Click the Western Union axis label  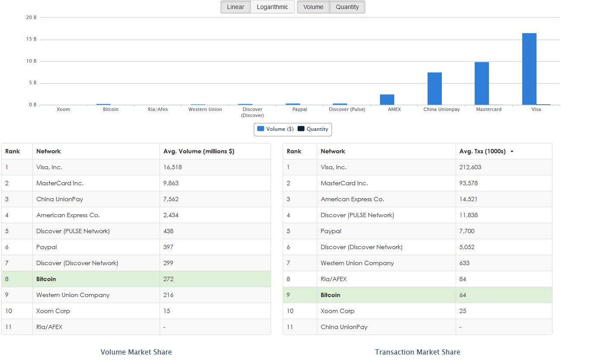pos(205,109)
